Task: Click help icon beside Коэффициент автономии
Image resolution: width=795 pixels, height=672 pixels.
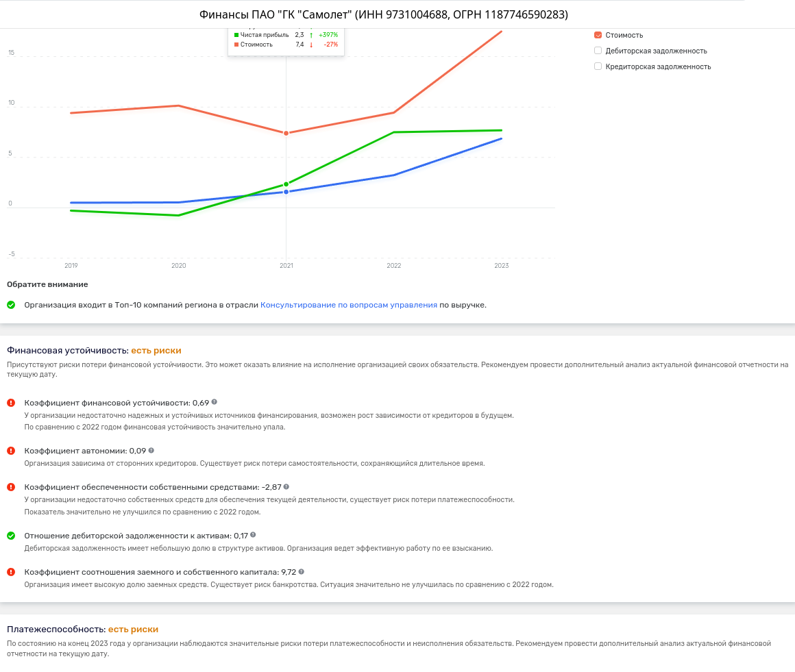Action: click(151, 450)
